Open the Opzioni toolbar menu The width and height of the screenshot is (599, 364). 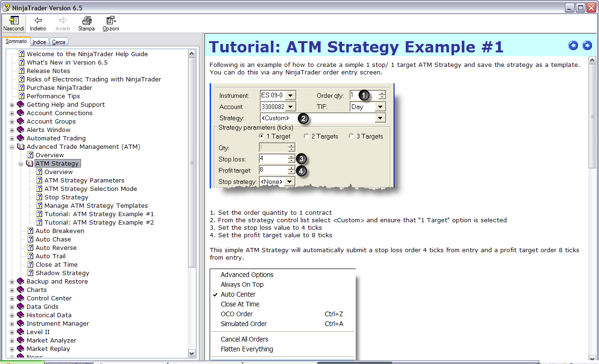click(111, 23)
